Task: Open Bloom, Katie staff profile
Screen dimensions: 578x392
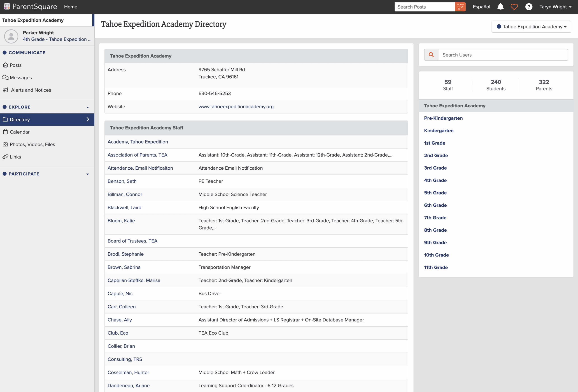Action: tap(121, 221)
